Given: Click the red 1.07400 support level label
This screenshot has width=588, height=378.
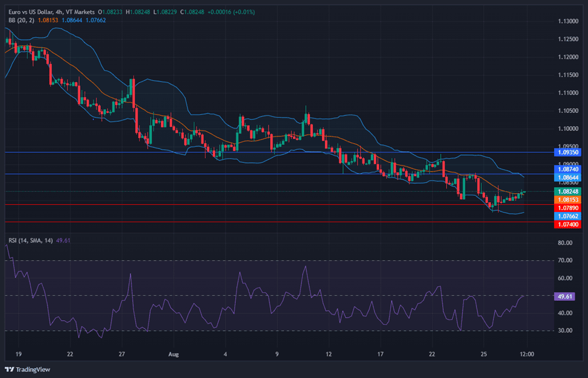Looking at the screenshot, I should [567, 224].
